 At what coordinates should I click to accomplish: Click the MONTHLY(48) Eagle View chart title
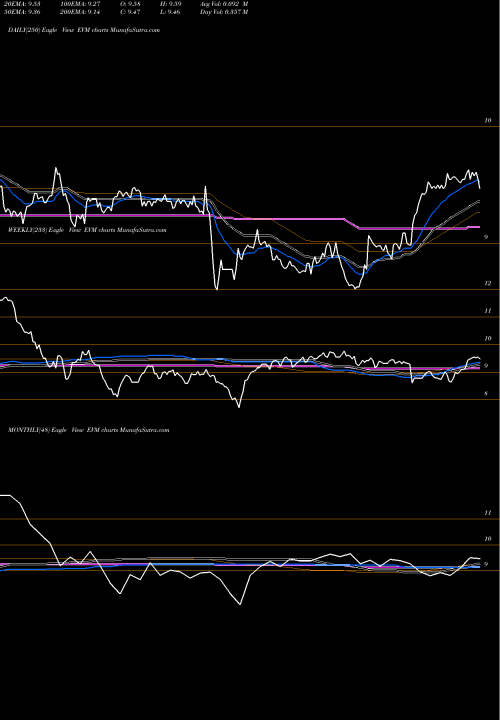pyautogui.click(x=89, y=430)
